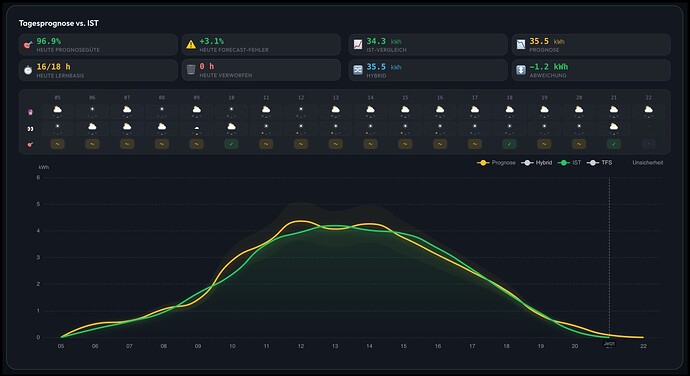Click the y-axis label 4

pos(38,231)
